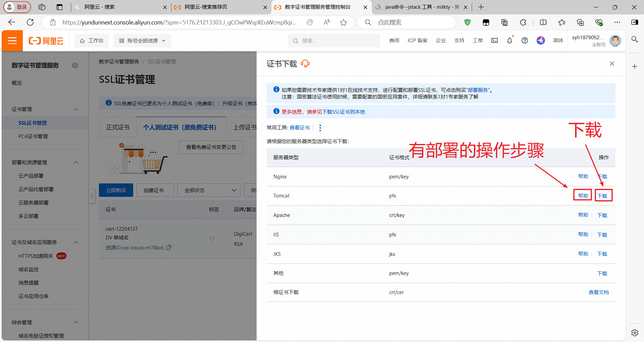This screenshot has height=342, width=644.
Task: Click 下载 for Tomcat certificate
Action: point(602,196)
